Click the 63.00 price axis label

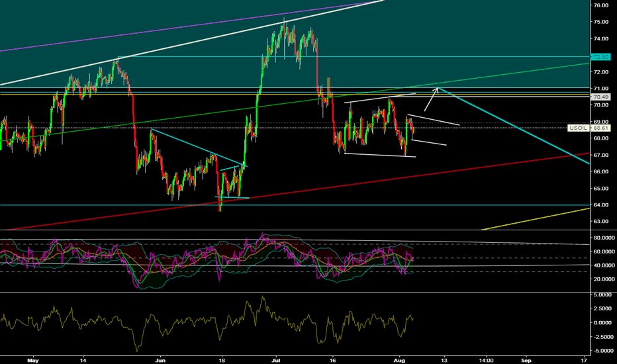pyautogui.click(x=601, y=221)
